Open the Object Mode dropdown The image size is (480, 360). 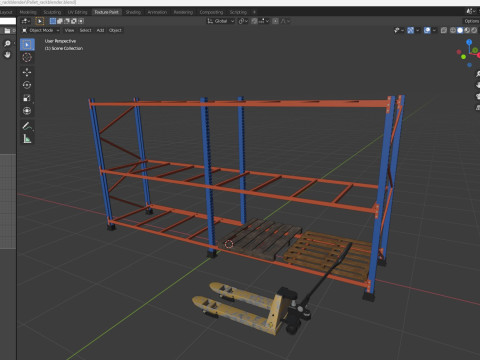click(x=41, y=30)
